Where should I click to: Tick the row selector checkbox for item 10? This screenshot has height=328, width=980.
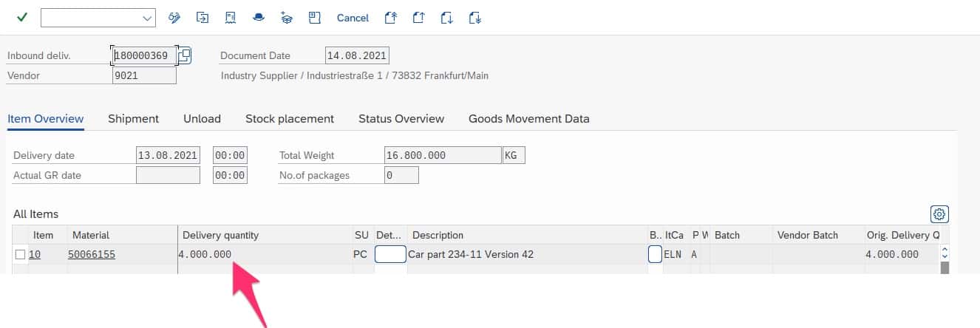21,255
